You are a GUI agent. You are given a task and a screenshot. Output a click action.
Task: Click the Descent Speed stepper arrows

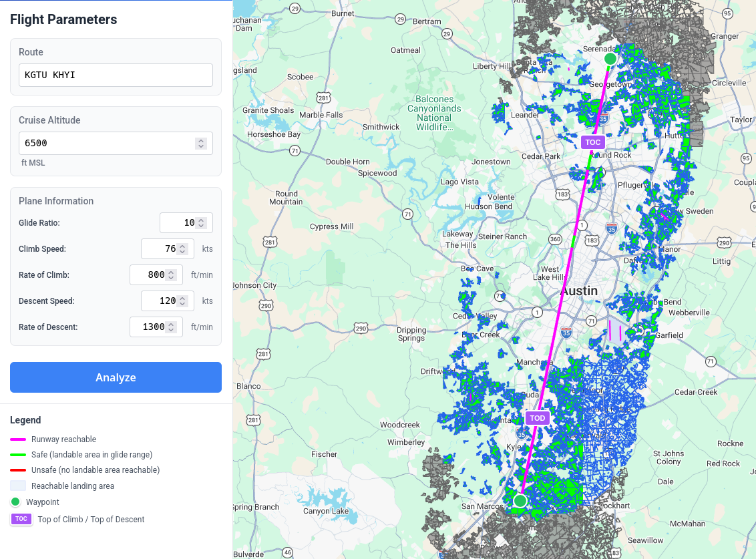pyautogui.click(x=182, y=301)
